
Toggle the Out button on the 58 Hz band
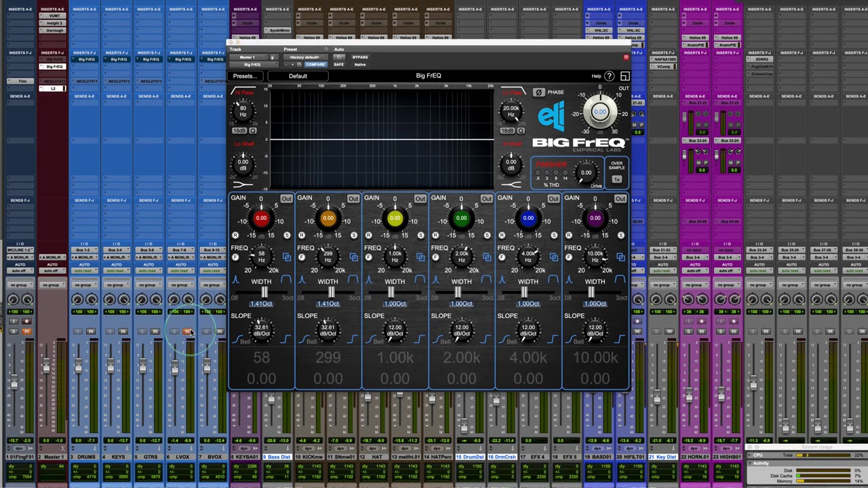tap(286, 199)
